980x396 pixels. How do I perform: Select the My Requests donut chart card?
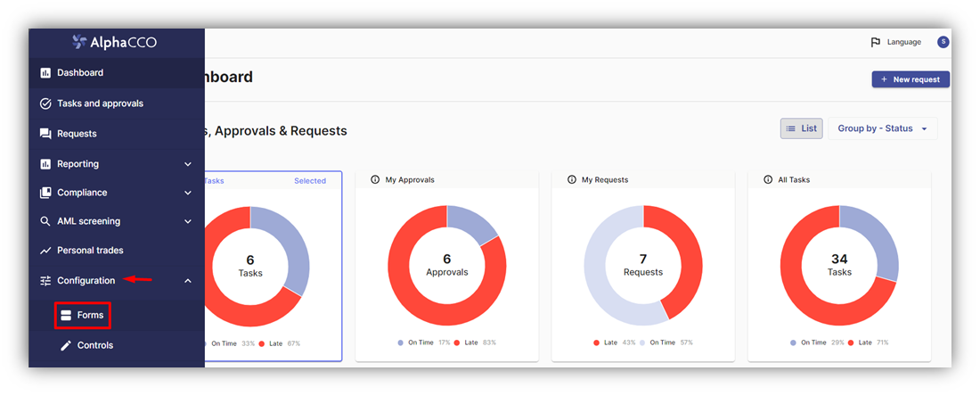coord(643,266)
